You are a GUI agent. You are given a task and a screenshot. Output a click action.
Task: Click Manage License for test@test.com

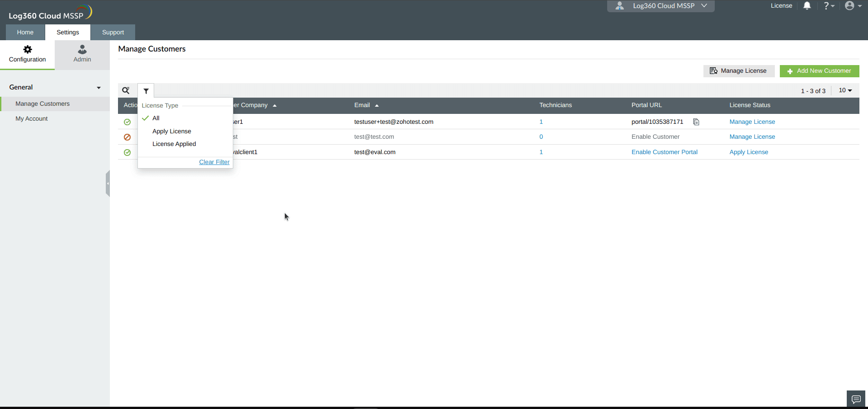tap(752, 137)
